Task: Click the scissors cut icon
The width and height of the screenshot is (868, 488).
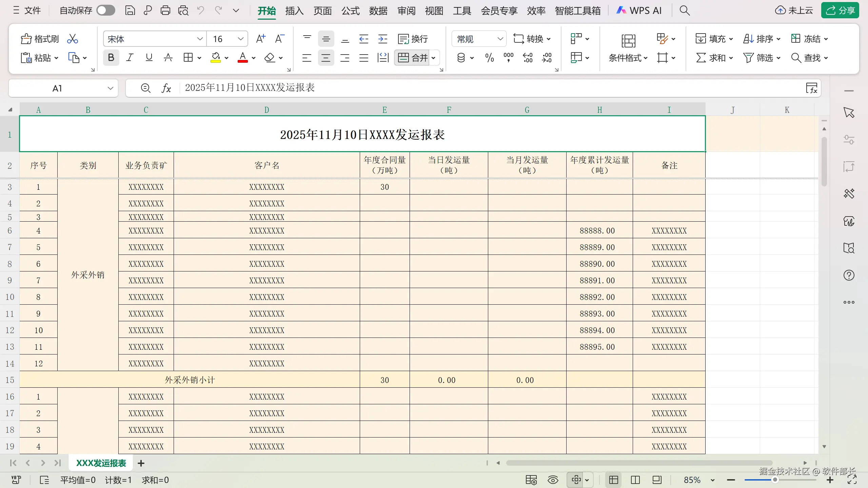Action: 72,39
